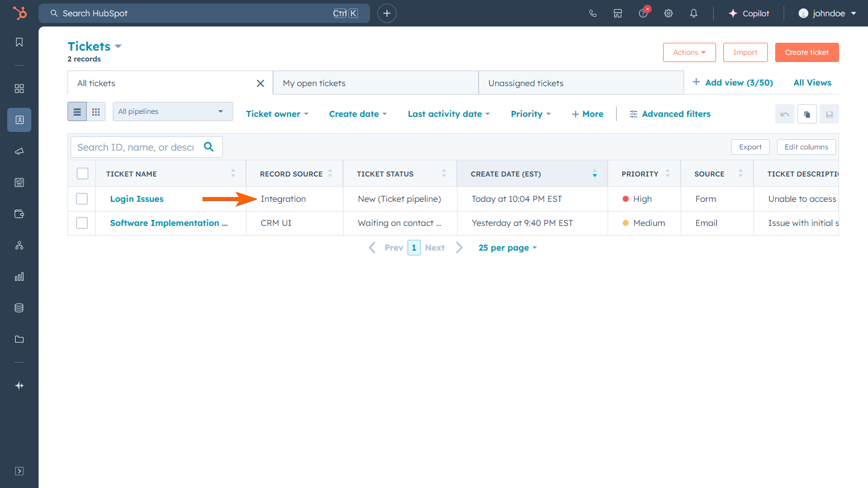Open the calling phone icon
The width and height of the screenshot is (868, 488).
click(x=593, y=13)
